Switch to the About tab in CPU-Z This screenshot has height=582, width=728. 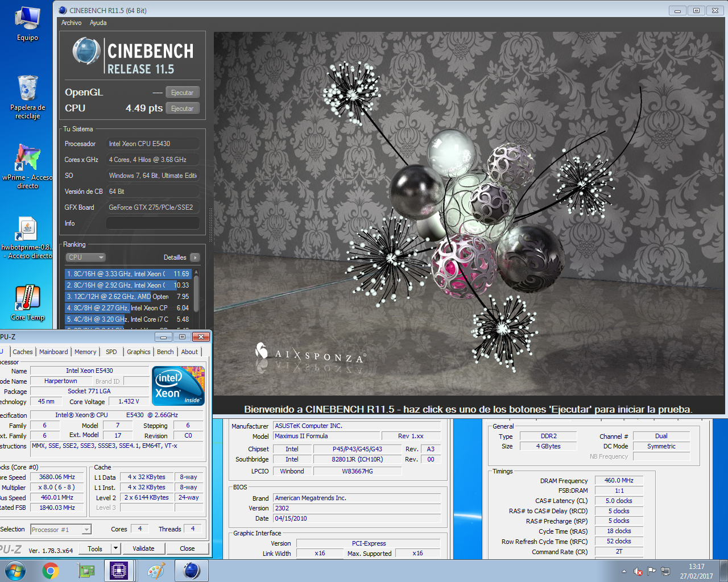(189, 352)
